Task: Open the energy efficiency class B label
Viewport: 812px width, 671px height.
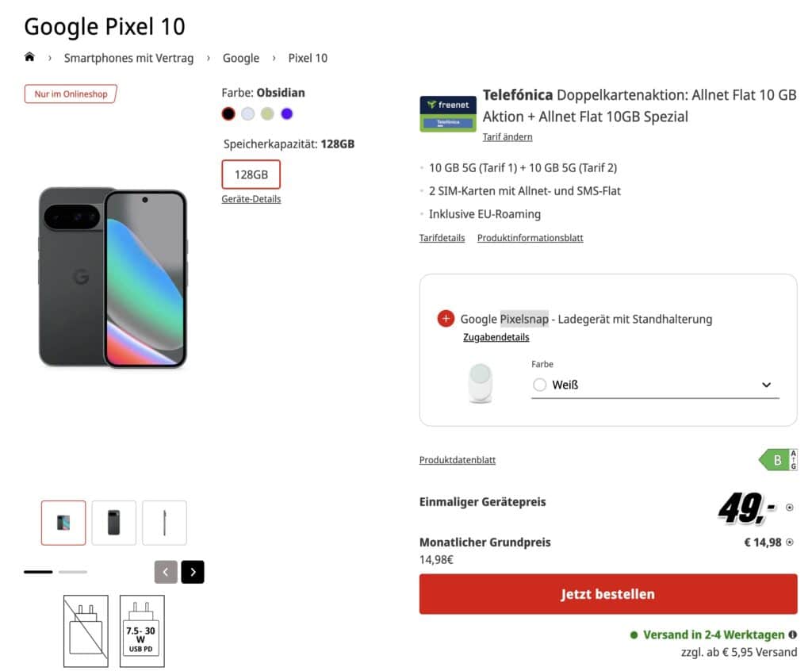Action: tap(778, 460)
